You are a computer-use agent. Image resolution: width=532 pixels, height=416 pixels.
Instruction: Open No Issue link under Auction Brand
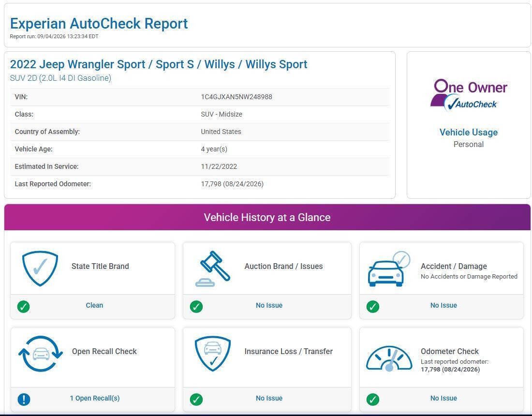click(269, 305)
